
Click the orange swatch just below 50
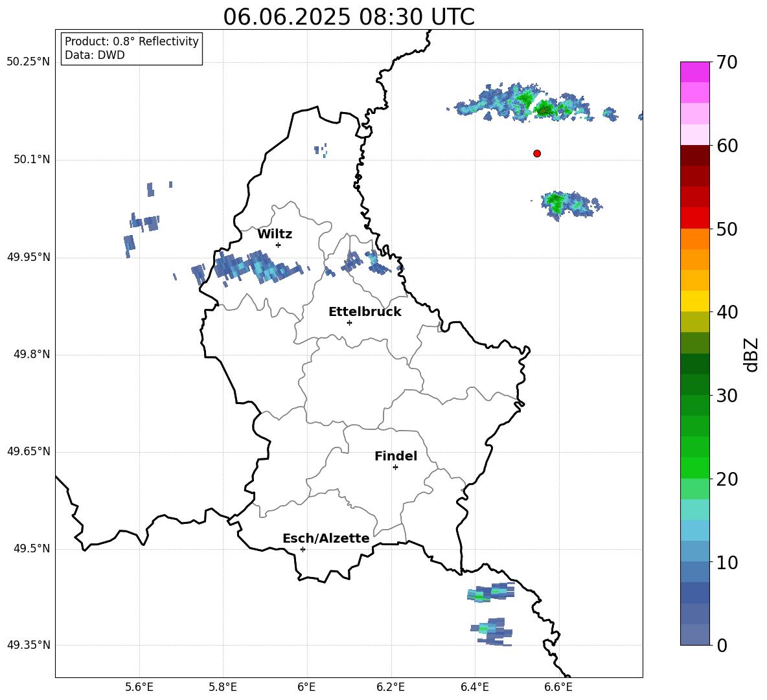coord(694,239)
